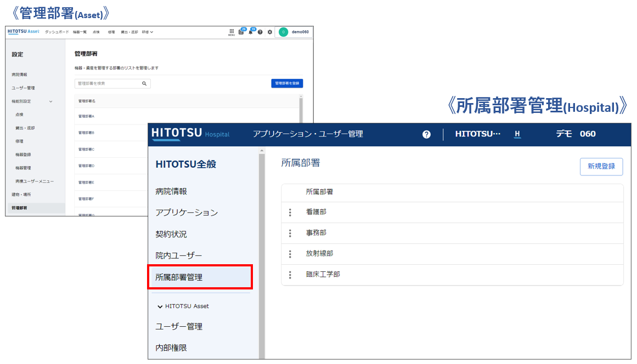
Task: Select ユーザー管理 in the Hospital sidebar
Action: [179, 326]
